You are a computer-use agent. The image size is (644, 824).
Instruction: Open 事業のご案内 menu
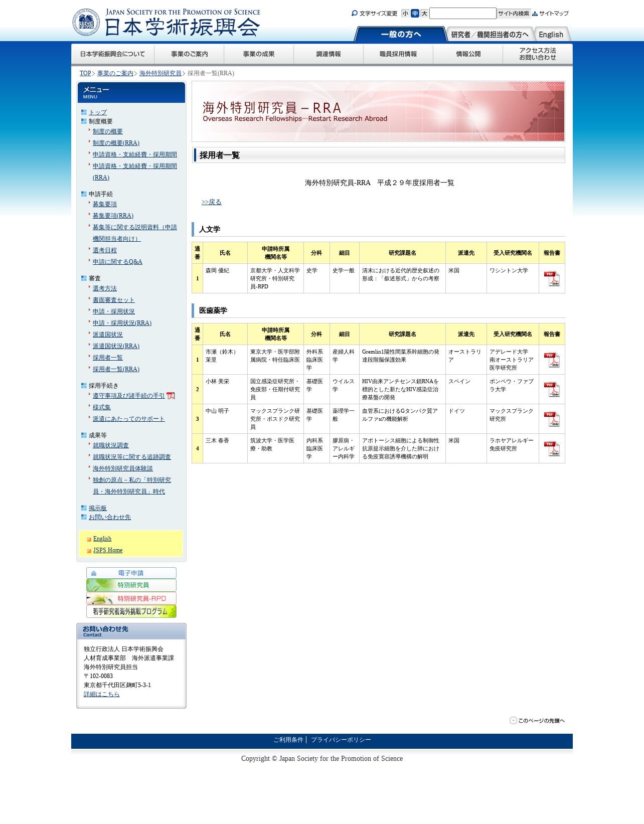189,54
